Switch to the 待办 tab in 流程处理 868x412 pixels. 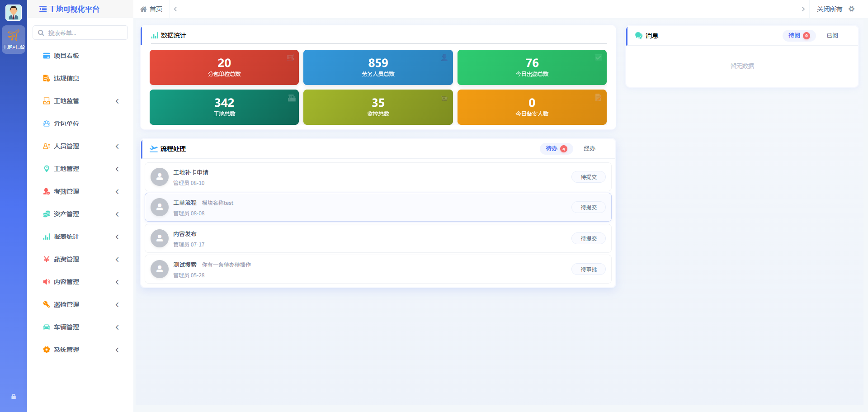(x=557, y=149)
